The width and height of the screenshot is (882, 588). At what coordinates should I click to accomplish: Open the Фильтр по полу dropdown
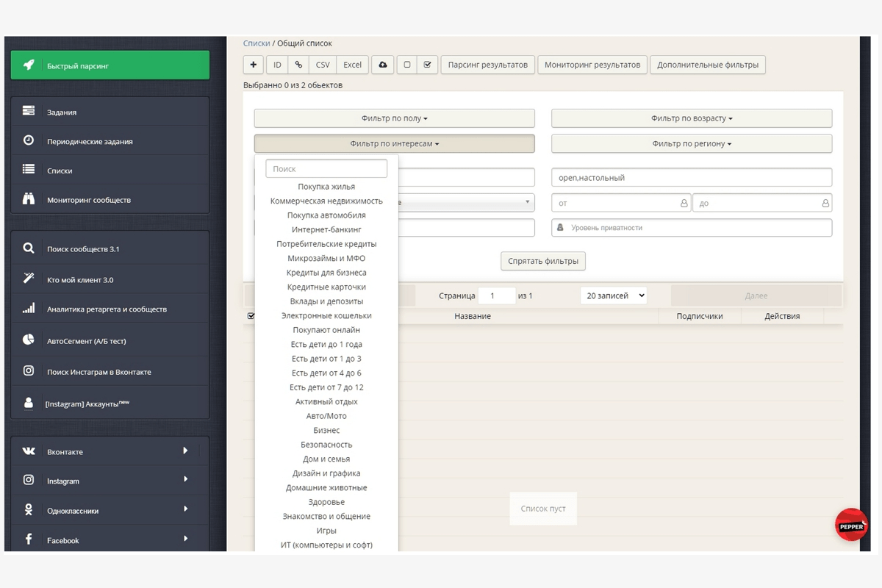pyautogui.click(x=394, y=118)
